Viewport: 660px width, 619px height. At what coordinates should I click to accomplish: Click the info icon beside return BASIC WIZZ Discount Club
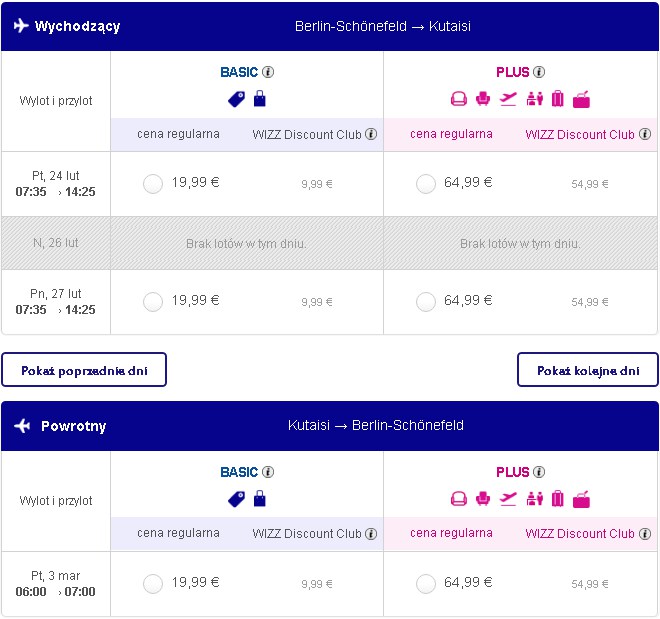coord(371,534)
